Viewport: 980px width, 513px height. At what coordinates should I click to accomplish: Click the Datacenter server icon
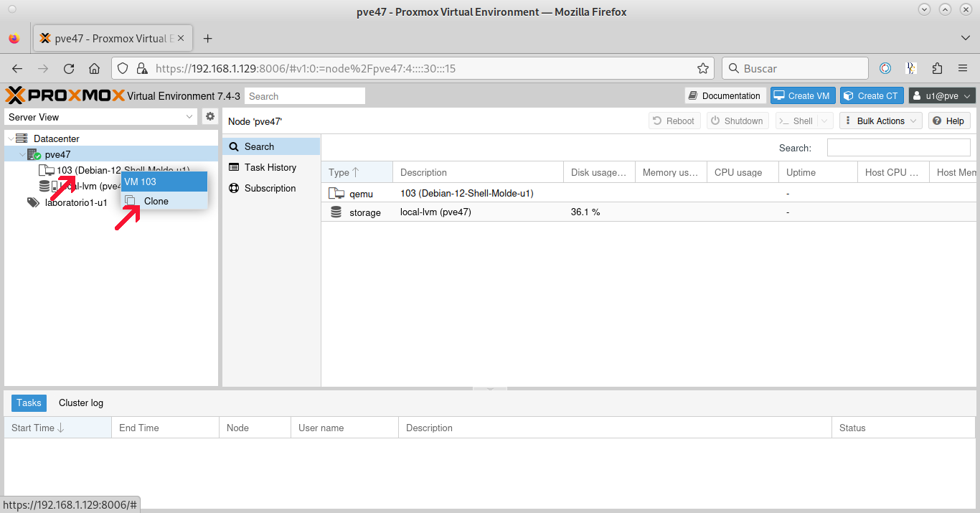click(22, 138)
